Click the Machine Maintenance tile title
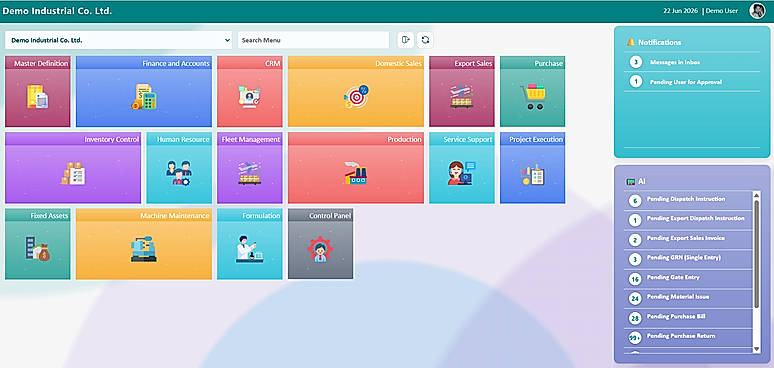This screenshot has height=368, width=774. coord(175,216)
